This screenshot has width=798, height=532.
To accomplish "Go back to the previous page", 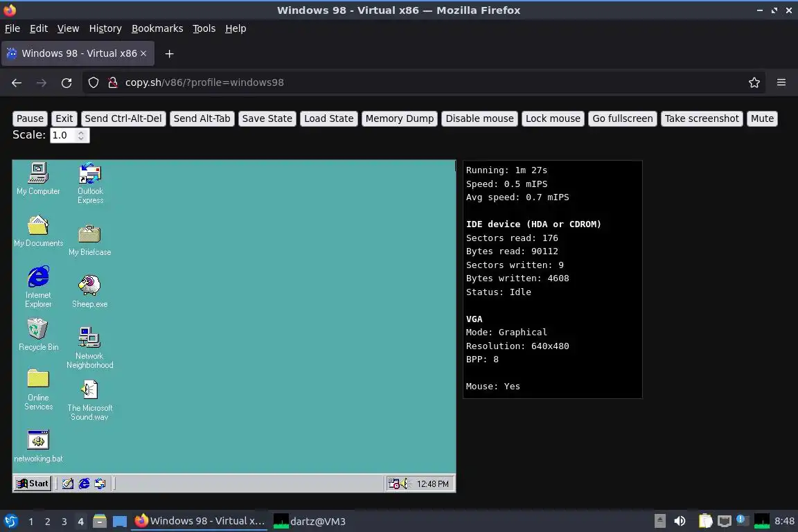I will point(17,82).
